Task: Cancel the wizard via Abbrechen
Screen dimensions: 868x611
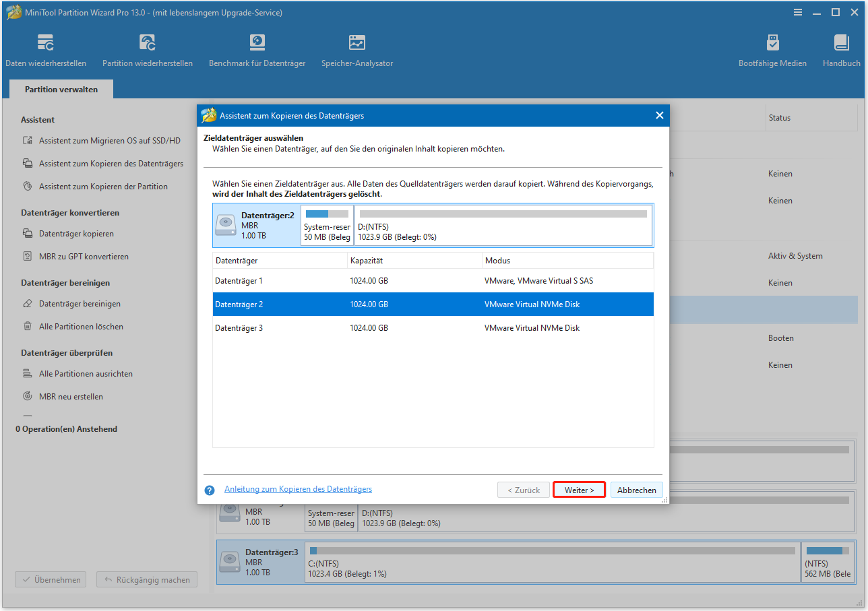Action: click(x=636, y=490)
